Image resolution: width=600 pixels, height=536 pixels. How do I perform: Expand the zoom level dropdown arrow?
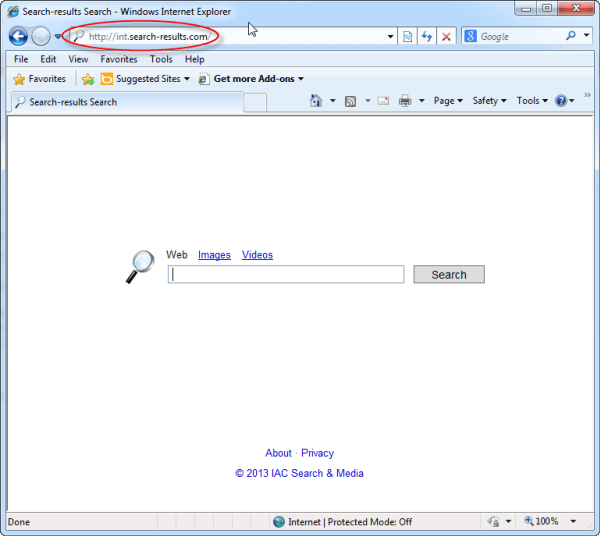pyautogui.click(x=573, y=521)
